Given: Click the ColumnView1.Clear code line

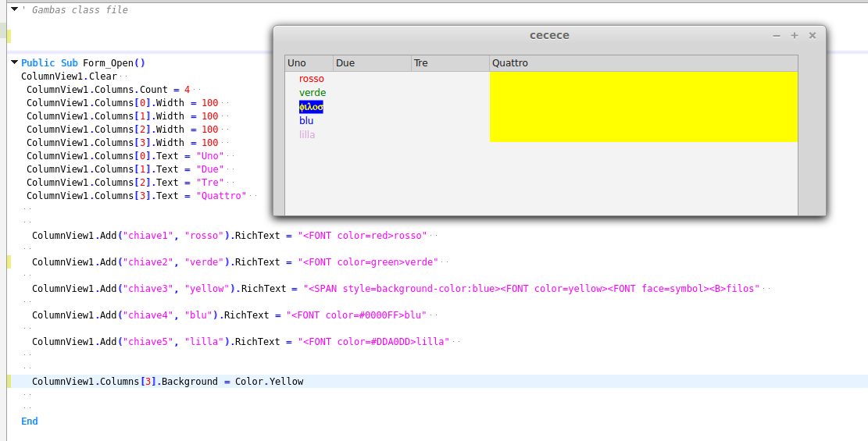Looking at the screenshot, I should point(70,76).
